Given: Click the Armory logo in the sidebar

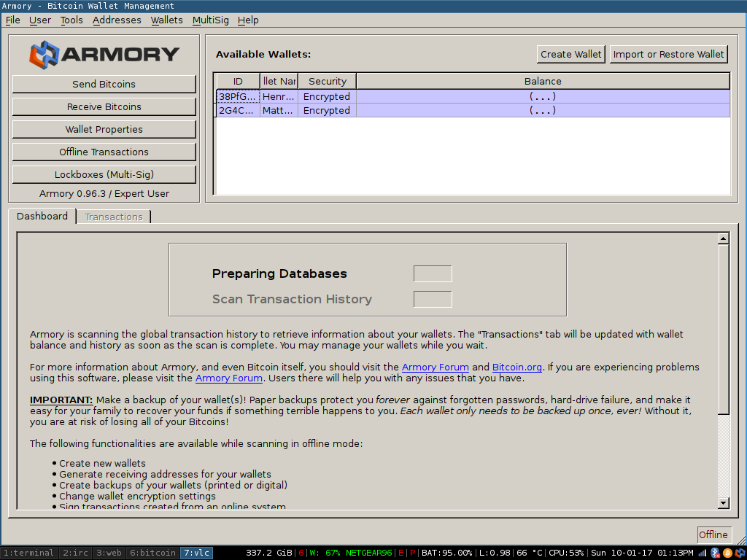Looking at the screenshot, I should pyautogui.click(x=104, y=54).
